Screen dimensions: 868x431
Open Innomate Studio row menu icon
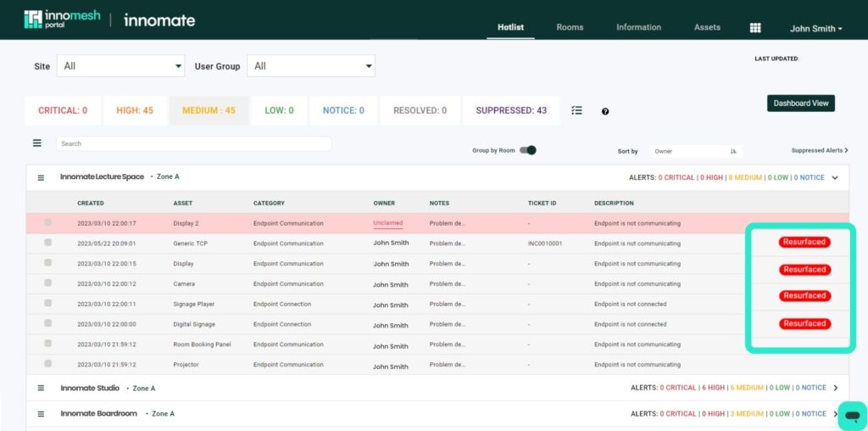(41, 388)
